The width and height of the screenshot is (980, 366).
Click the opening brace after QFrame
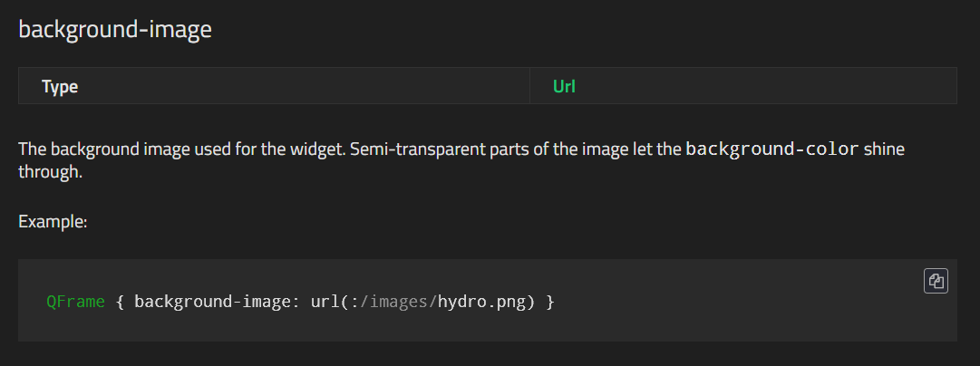120,302
